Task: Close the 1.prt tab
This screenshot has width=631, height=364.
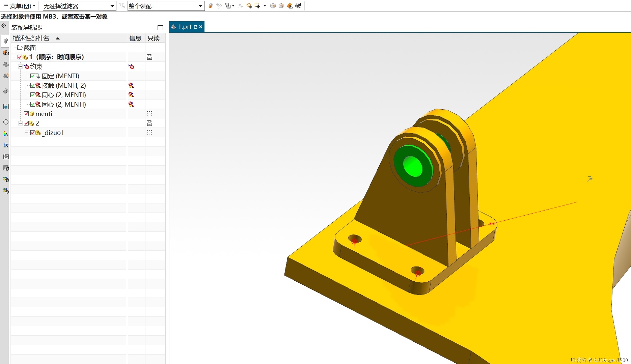Action: pyautogui.click(x=201, y=27)
